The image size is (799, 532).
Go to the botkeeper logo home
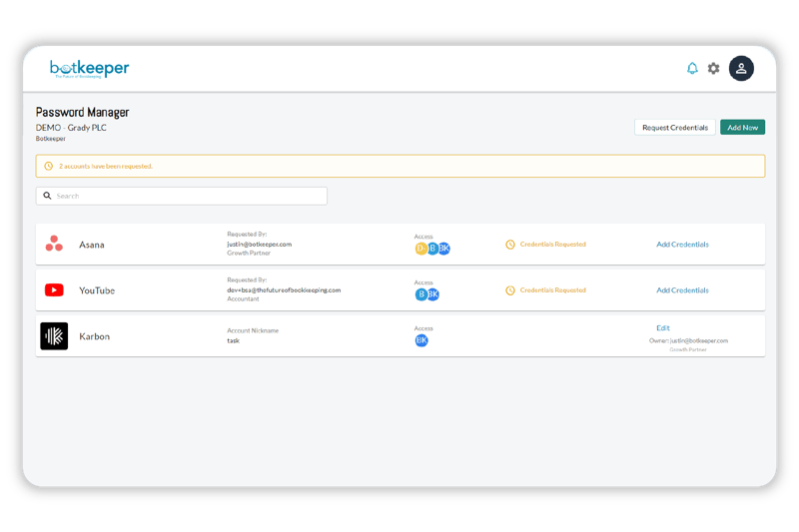[89, 68]
